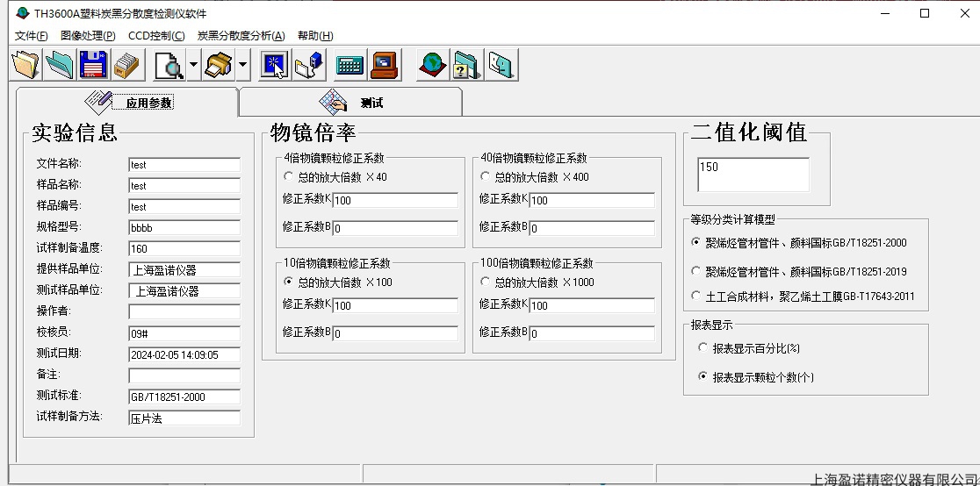Screen dimensions: 980x486
Task: Click the folder with question mark icon
Action: pos(466,65)
